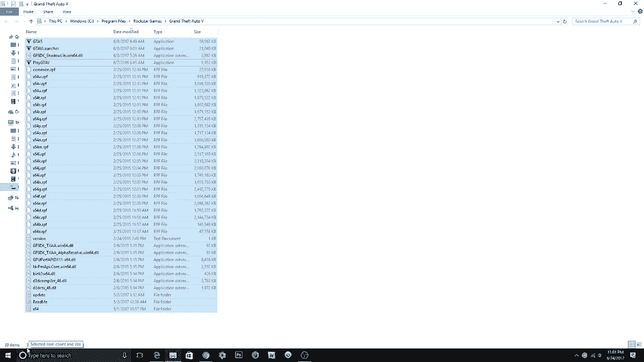Click the Cortana Type here to search box
The width and height of the screenshot is (644, 362).
click(x=75, y=355)
